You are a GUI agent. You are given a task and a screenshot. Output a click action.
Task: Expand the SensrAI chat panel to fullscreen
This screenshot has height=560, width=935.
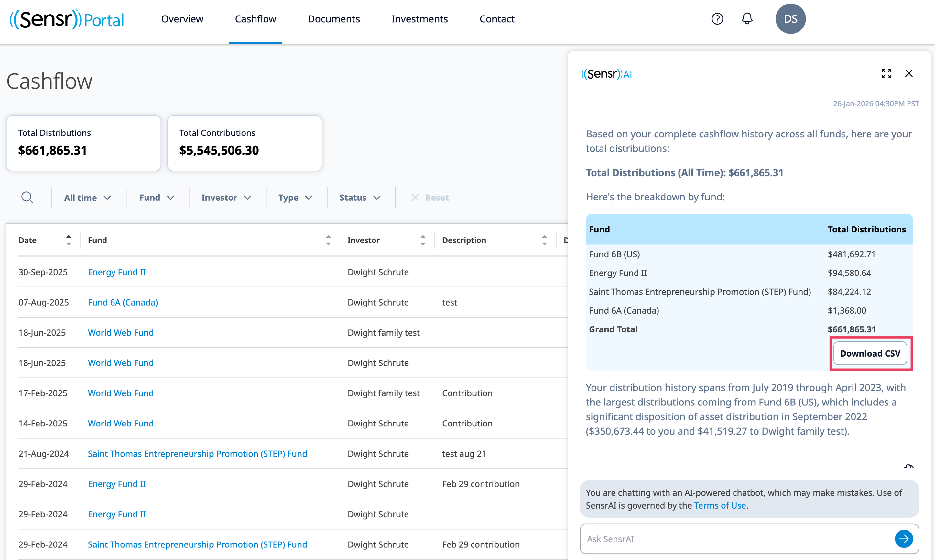click(x=886, y=74)
